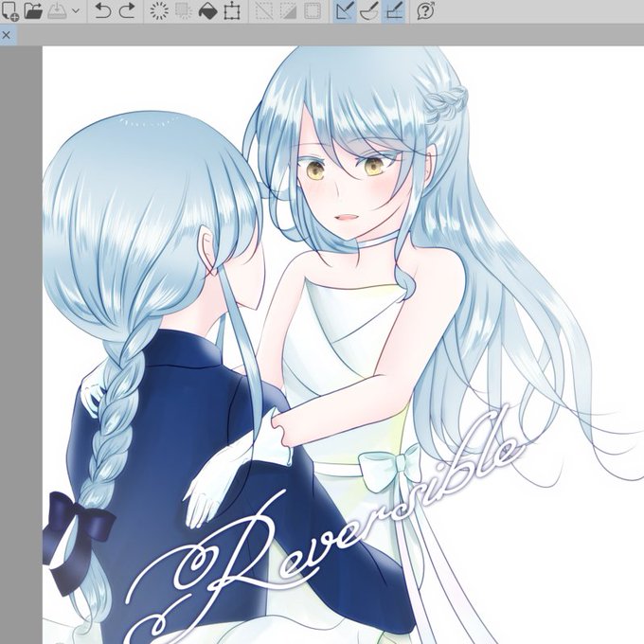
Task: Click the Save icon in the toolbar
Action: [x=57, y=11]
